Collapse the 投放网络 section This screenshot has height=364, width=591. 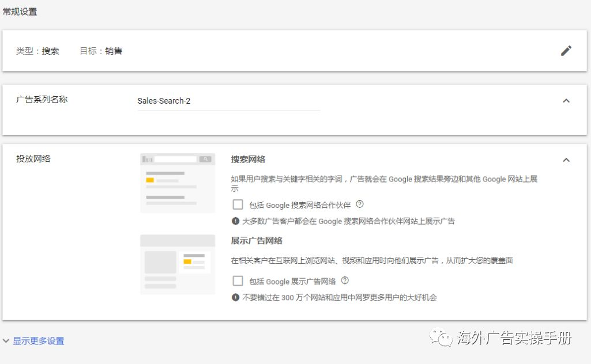(x=566, y=160)
